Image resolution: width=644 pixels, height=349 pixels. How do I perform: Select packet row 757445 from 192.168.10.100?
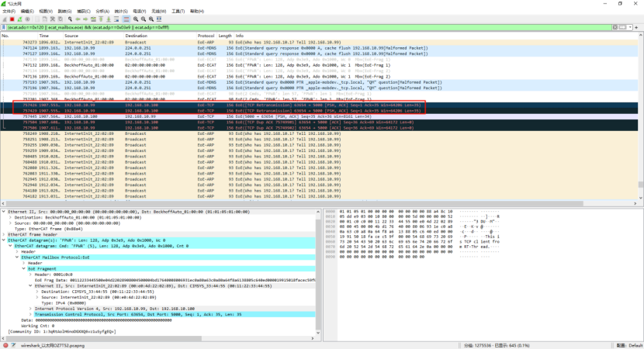click(319, 116)
